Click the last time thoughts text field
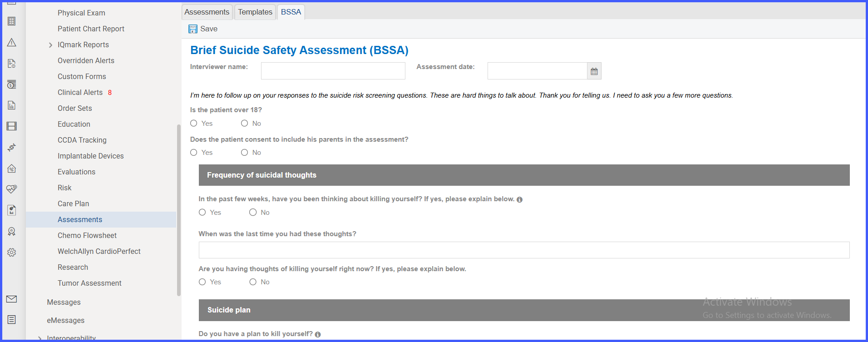The height and width of the screenshot is (342, 868). 524,250
